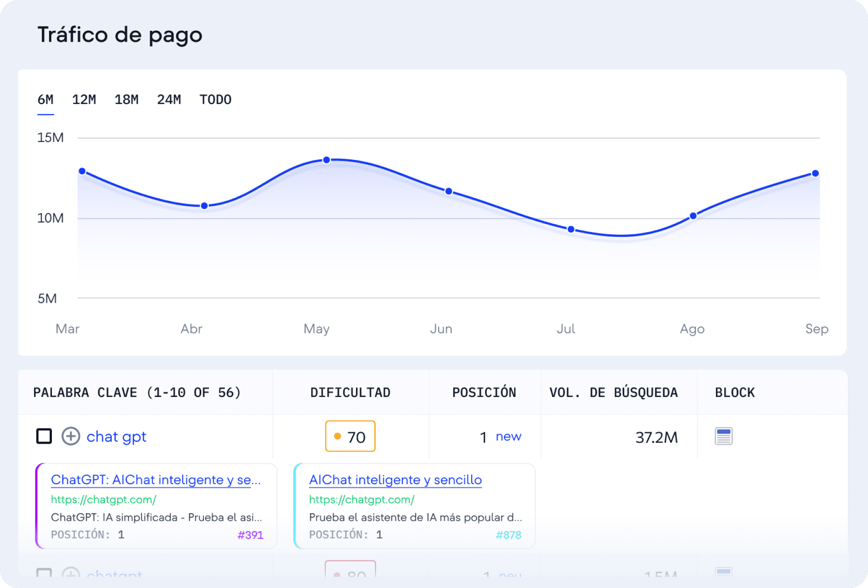Click the 'new' position label for chat gpt
868x588 pixels.
tap(508, 436)
